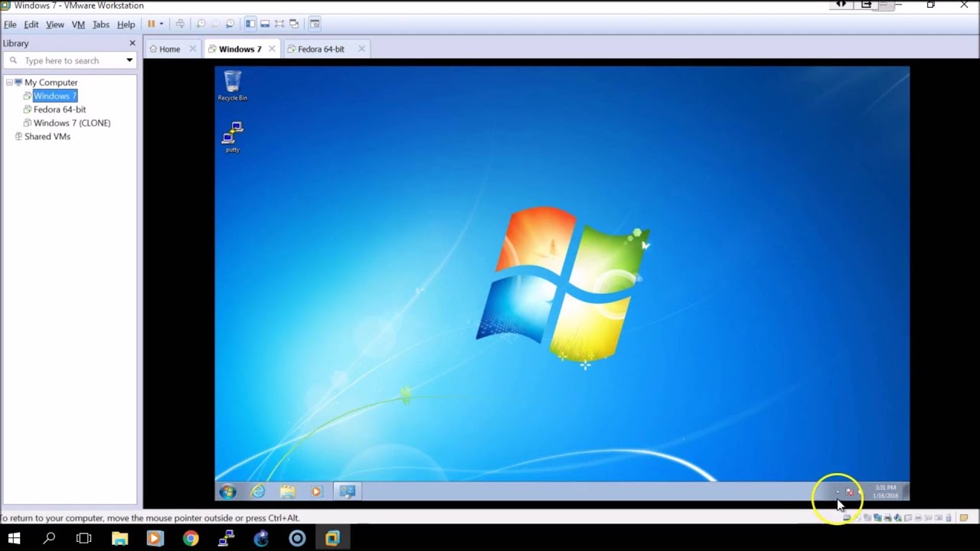The image size is (980, 551).
Task: Collapse the My Computer tree node
Action: [9, 83]
